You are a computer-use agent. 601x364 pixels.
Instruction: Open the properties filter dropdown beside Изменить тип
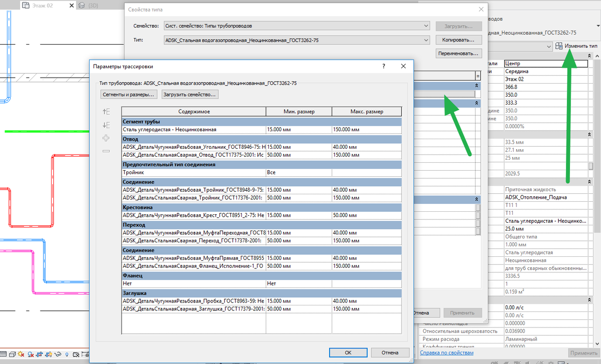click(x=549, y=46)
